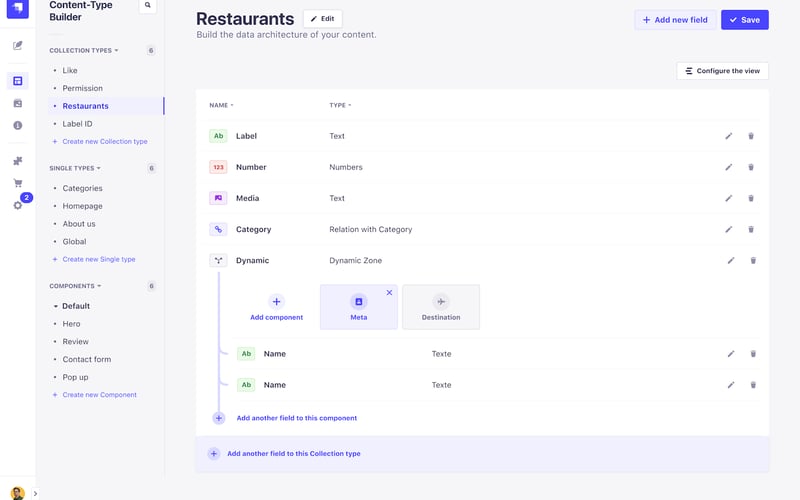This screenshot has height=500, width=800.
Task: Collapse the Single Types section
Action: (x=75, y=168)
